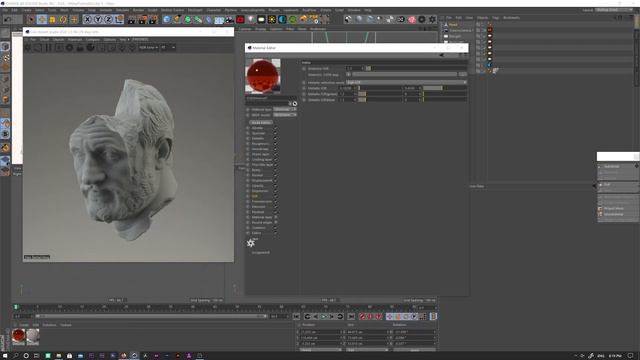The width and height of the screenshot is (640, 360).
Task: Pause rendering in Live Viewer
Action: coord(48,48)
